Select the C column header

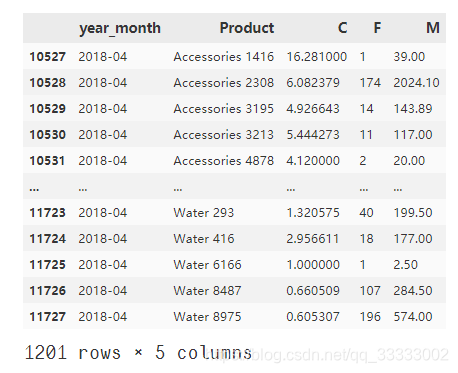342,28
